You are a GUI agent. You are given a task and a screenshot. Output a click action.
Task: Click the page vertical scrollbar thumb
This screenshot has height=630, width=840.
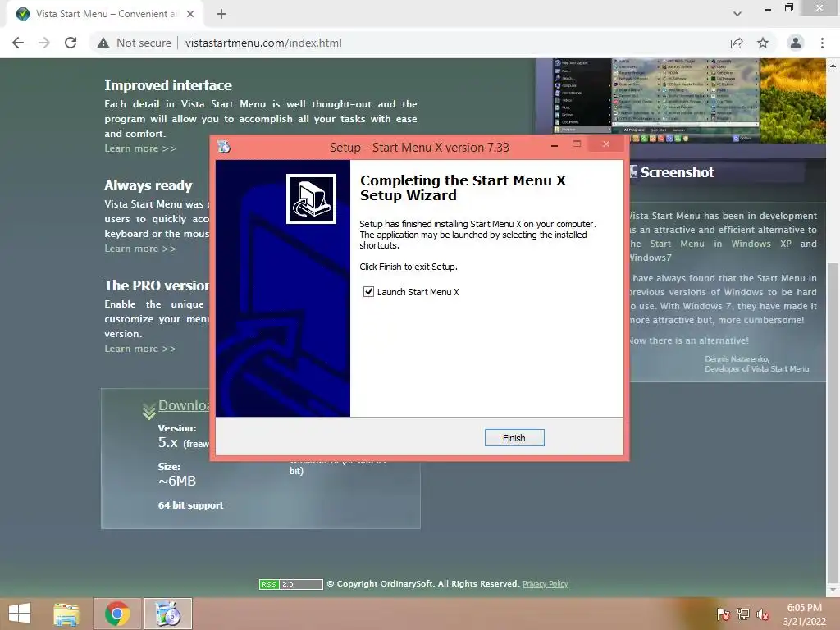pos(833,422)
